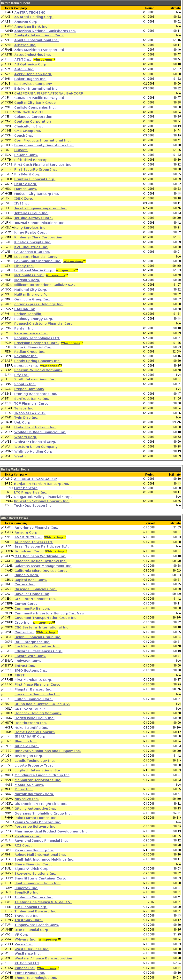Select the $4.11 estimate for Overseas Shipholding Group
The image size is (183, 980).
(176, 813)
